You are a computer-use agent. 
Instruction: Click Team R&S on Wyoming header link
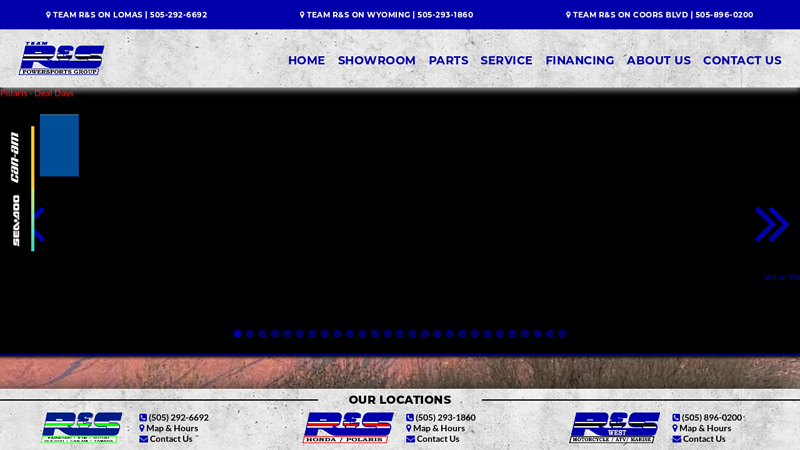[x=386, y=15]
